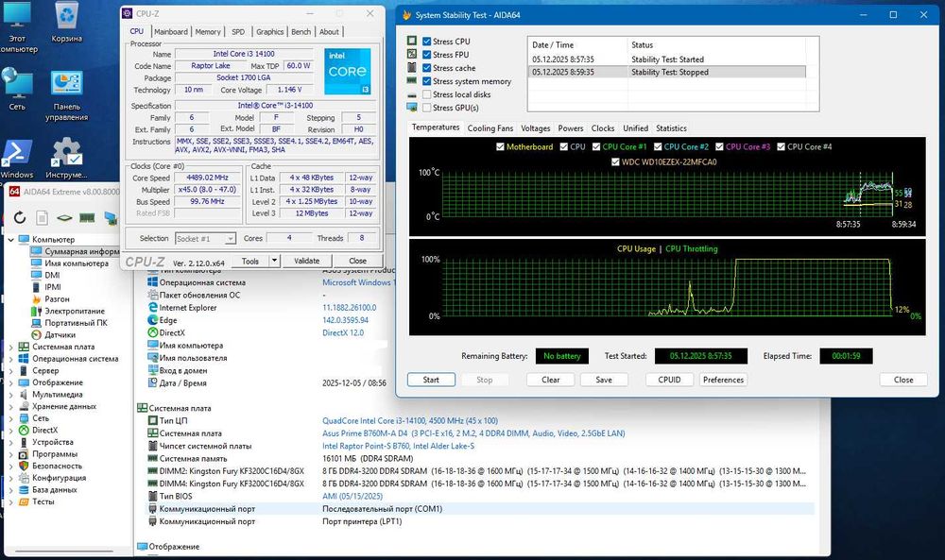Screen dimensions: 945x560
Task: Switch to the Mainboard tab in CPU-Z
Action: pos(170,31)
